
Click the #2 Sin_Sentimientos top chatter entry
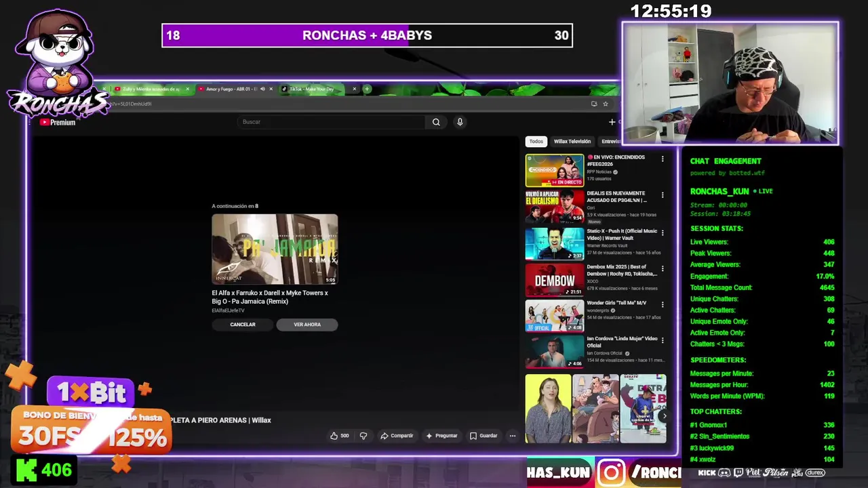[x=762, y=436]
